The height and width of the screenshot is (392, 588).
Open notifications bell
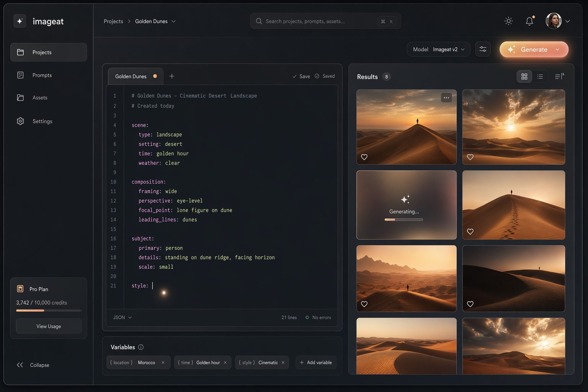pos(529,21)
